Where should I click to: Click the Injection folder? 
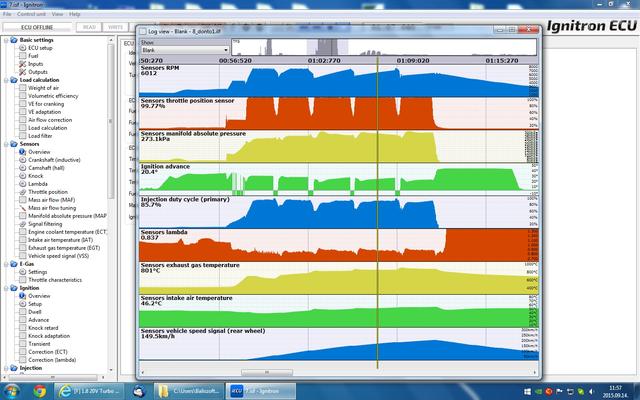tap(31, 368)
